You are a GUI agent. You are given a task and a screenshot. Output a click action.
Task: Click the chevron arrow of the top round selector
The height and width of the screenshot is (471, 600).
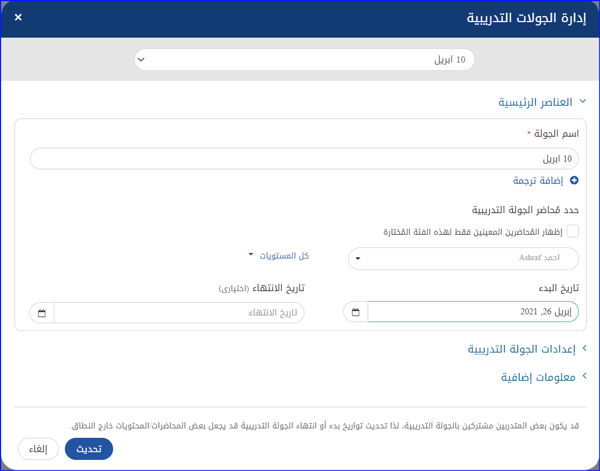(x=141, y=60)
